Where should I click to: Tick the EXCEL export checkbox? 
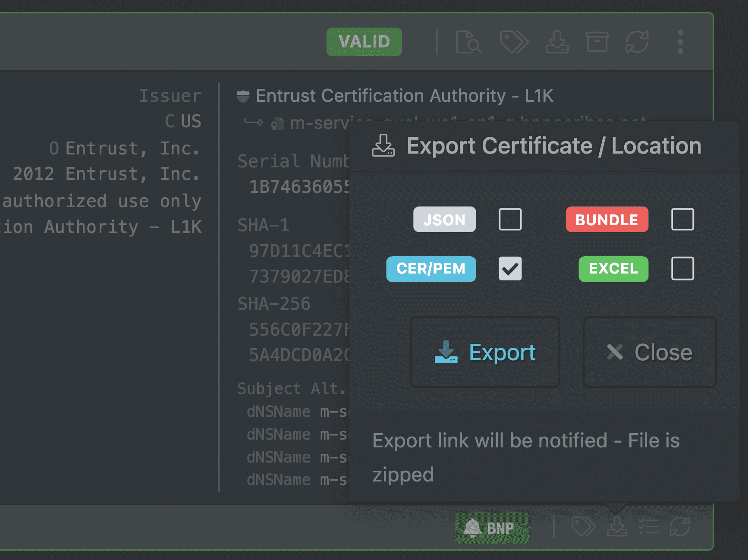click(682, 268)
